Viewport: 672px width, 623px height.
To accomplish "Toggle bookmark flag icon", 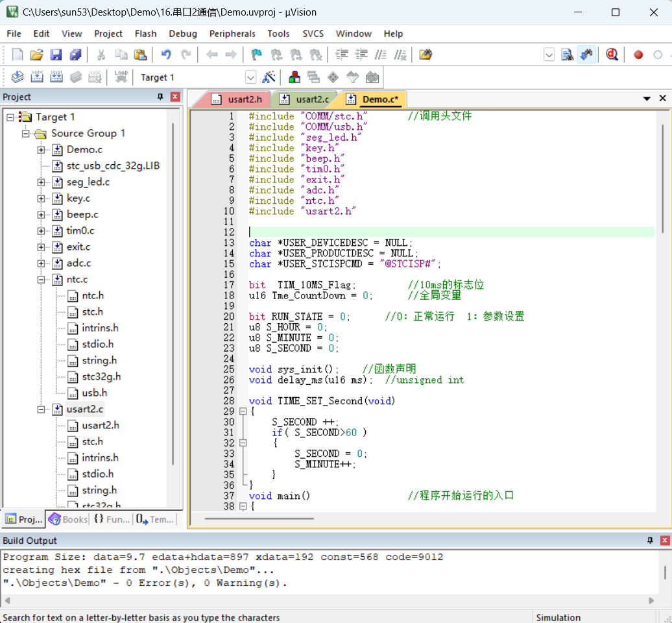I will 256,55.
